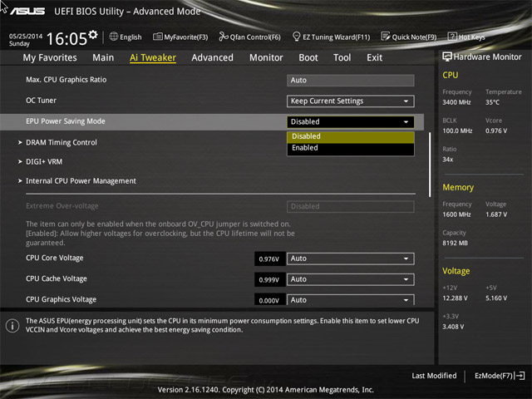Screen dimensions: 532x399
Task: Select CPU Core Voltage label
Action: [x=55, y=258]
